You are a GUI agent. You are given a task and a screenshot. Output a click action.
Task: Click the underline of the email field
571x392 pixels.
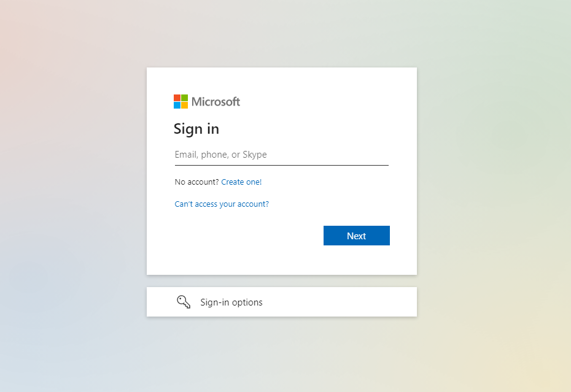pos(281,165)
